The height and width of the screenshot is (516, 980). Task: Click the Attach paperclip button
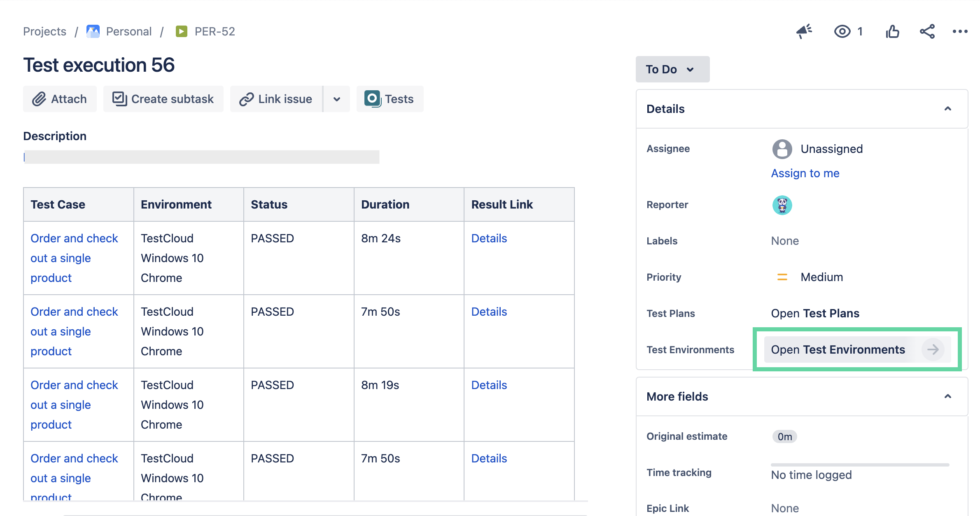[60, 99]
